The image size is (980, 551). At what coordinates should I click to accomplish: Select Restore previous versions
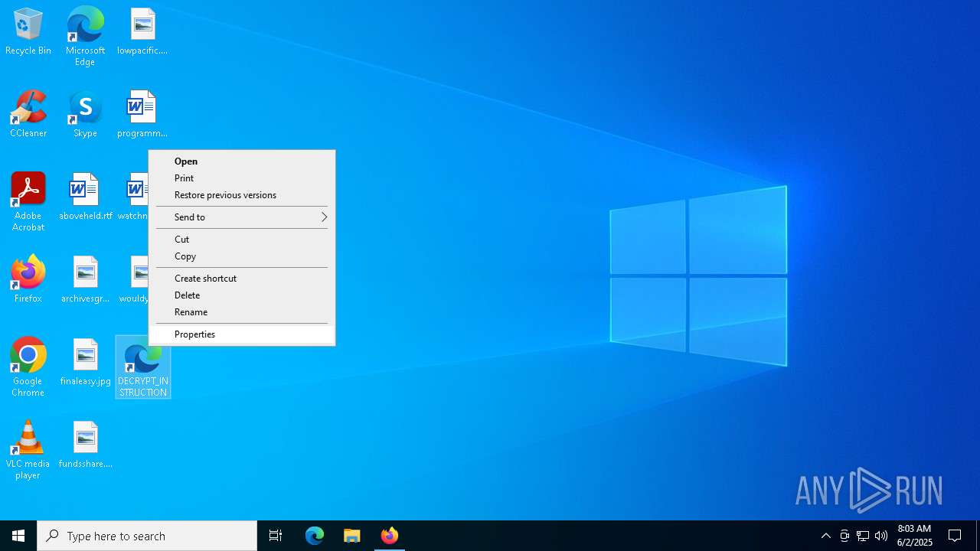click(x=241, y=195)
